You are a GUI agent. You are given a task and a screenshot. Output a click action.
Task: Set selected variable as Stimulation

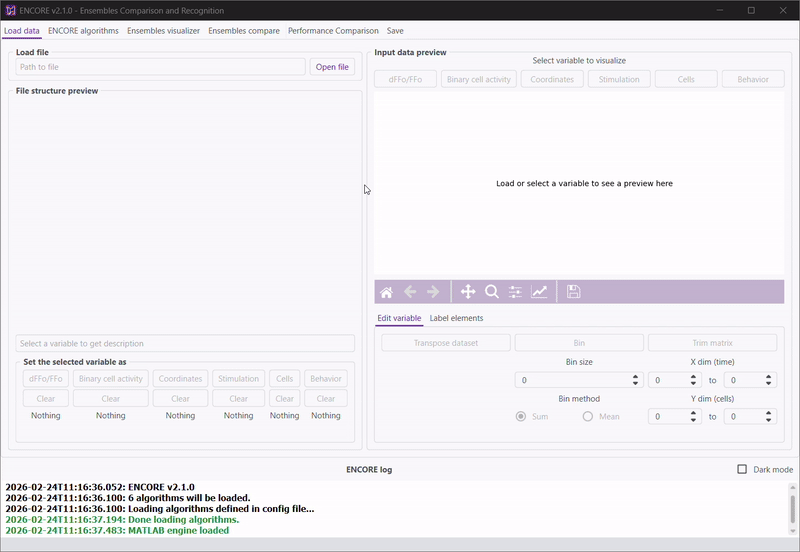pos(238,379)
